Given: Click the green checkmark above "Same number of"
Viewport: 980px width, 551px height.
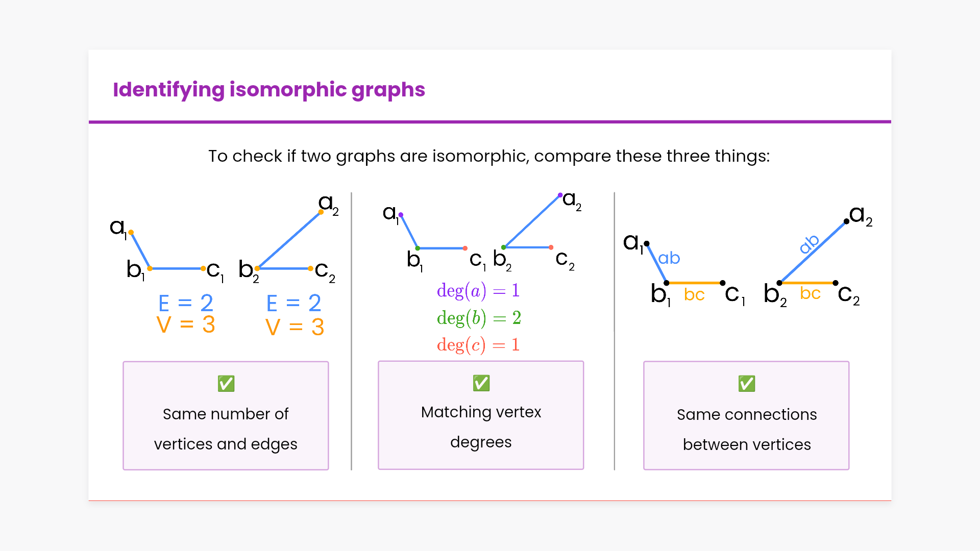Looking at the screenshot, I should [x=226, y=384].
